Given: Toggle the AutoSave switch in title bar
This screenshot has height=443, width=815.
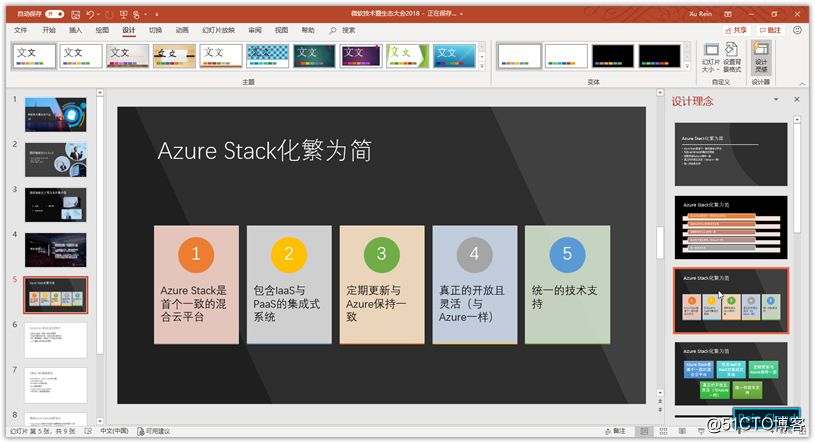Looking at the screenshot, I should 55,14.
